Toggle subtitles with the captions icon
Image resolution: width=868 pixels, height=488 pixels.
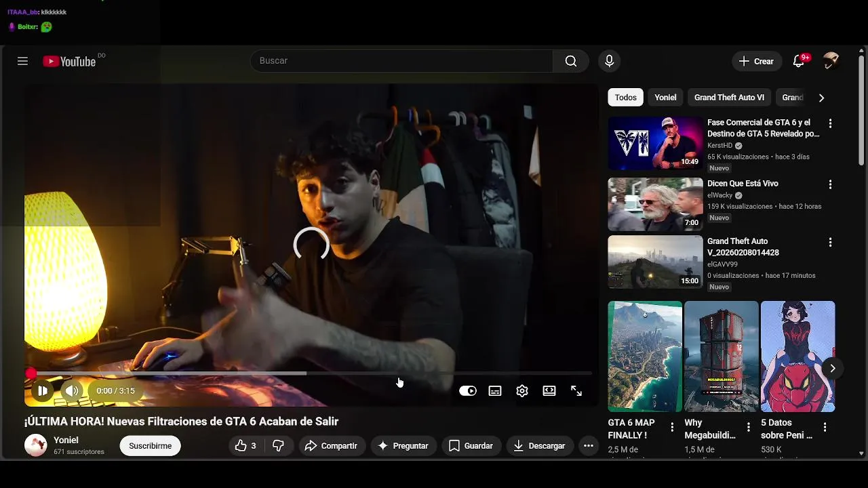click(495, 391)
